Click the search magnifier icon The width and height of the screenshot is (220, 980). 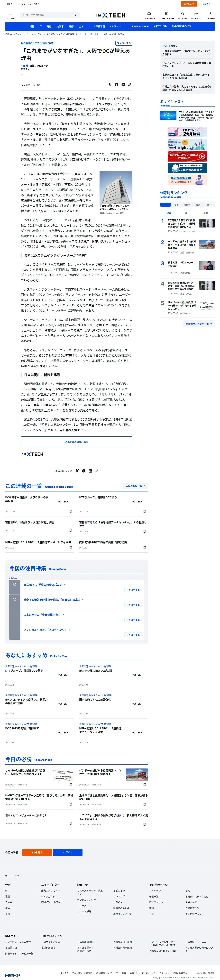click(x=76, y=15)
